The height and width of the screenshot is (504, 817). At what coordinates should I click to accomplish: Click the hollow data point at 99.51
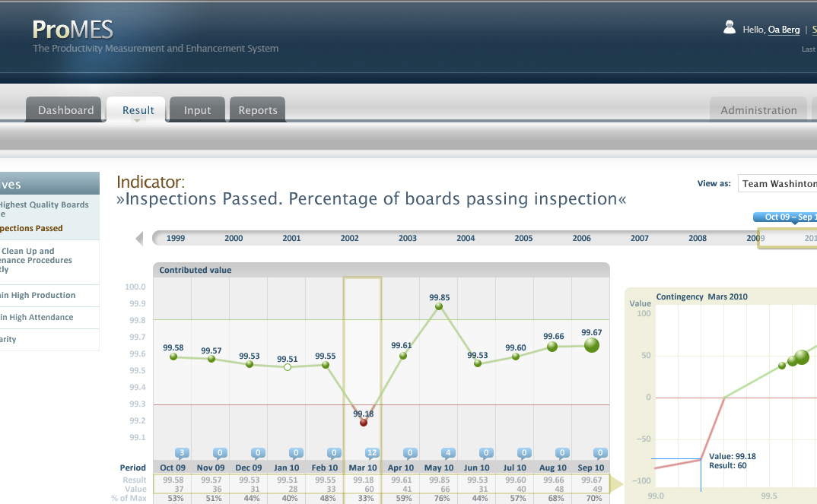click(x=288, y=367)
